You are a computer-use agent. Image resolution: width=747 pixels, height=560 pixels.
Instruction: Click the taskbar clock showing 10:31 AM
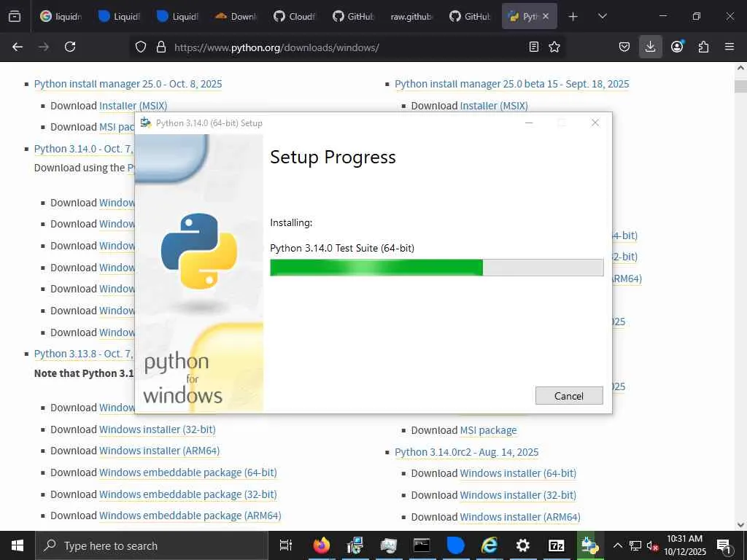685,545
